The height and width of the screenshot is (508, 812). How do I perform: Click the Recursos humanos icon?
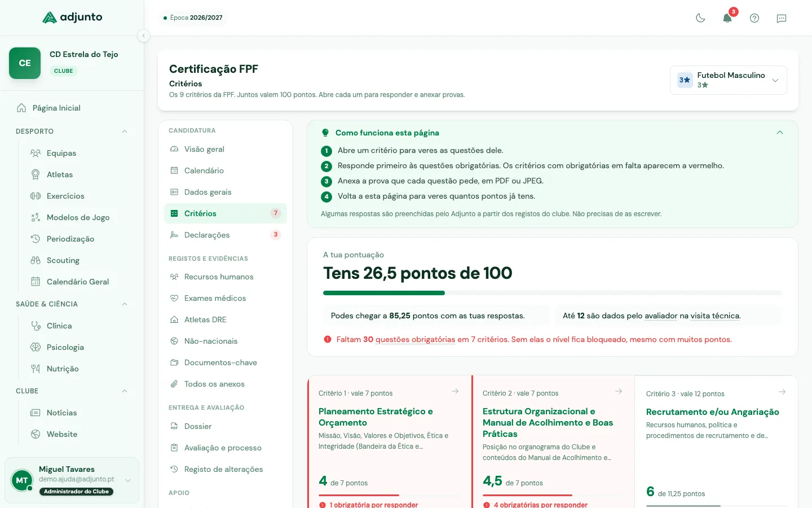(174, 277)
